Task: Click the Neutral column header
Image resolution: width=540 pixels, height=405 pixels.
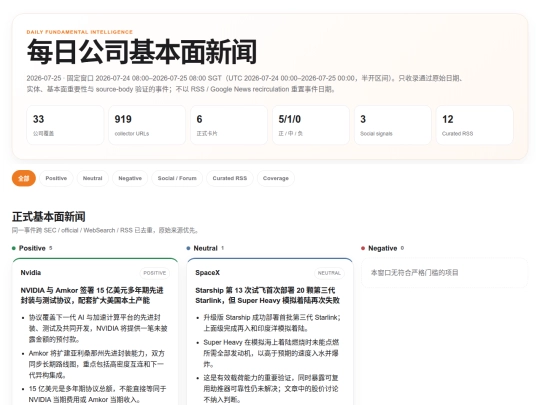Action: tap(205, 248)
